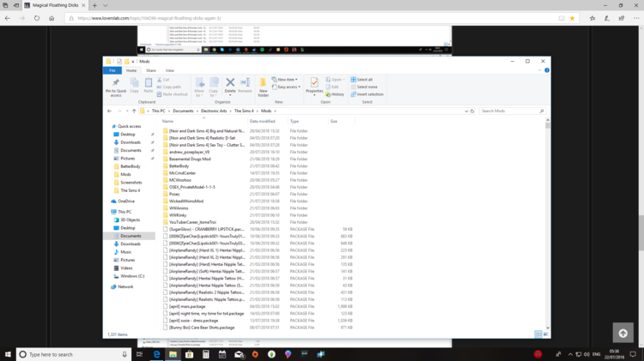This screenshot has height=361, width=644.
Task: Refresh the Mods folder address bar
Action: click(x=472, y=111)
